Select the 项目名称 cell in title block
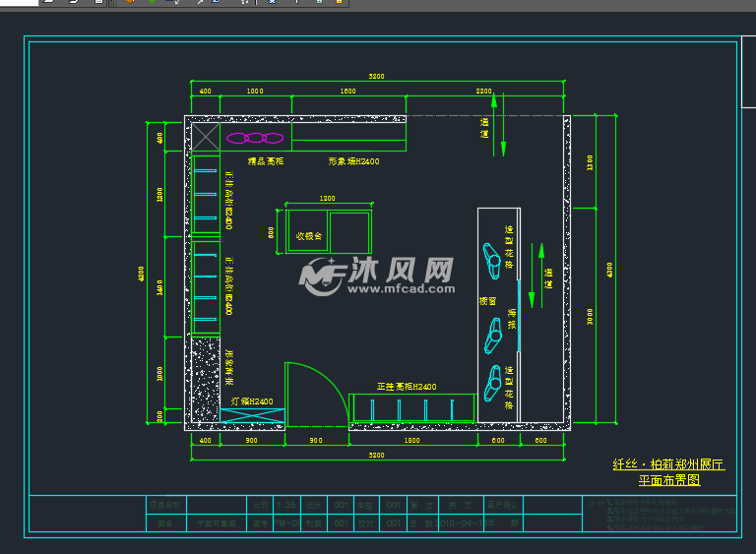The height and width of the screenshot is (554, 756). click(x=165, y=505)
